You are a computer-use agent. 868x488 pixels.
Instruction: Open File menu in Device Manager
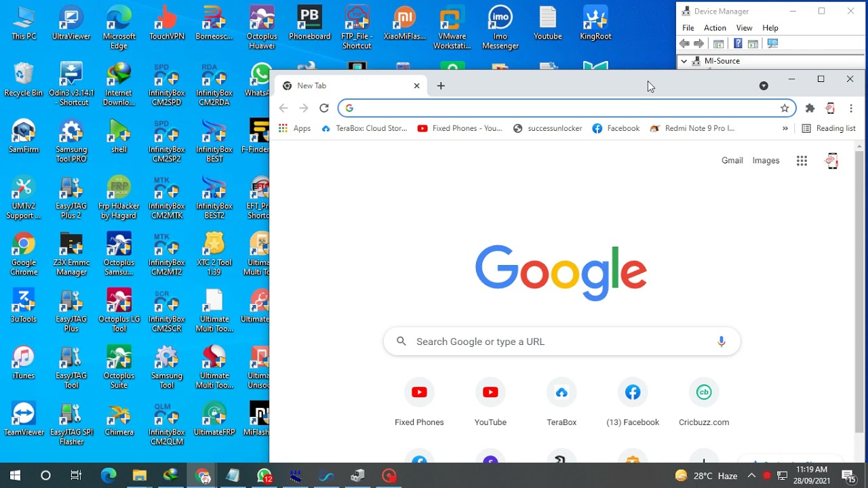coord(688,28)
